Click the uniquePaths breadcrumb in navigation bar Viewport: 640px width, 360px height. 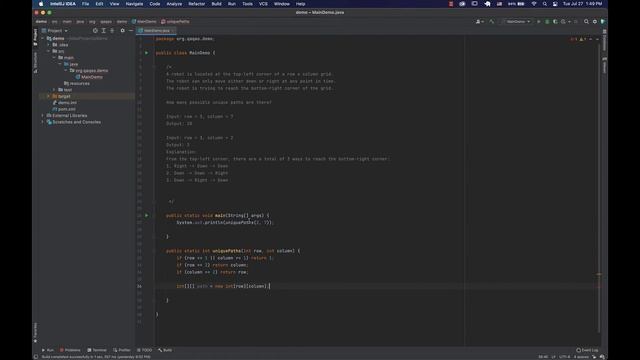point(176,22)
